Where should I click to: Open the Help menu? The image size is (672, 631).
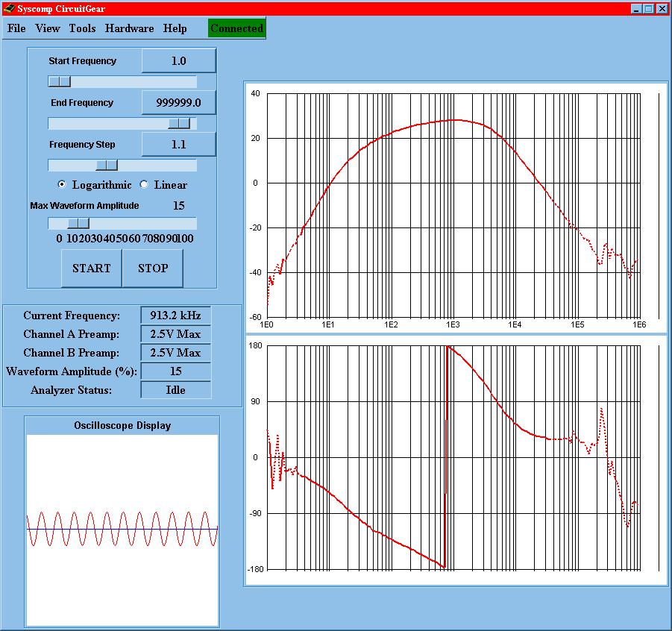175,28
